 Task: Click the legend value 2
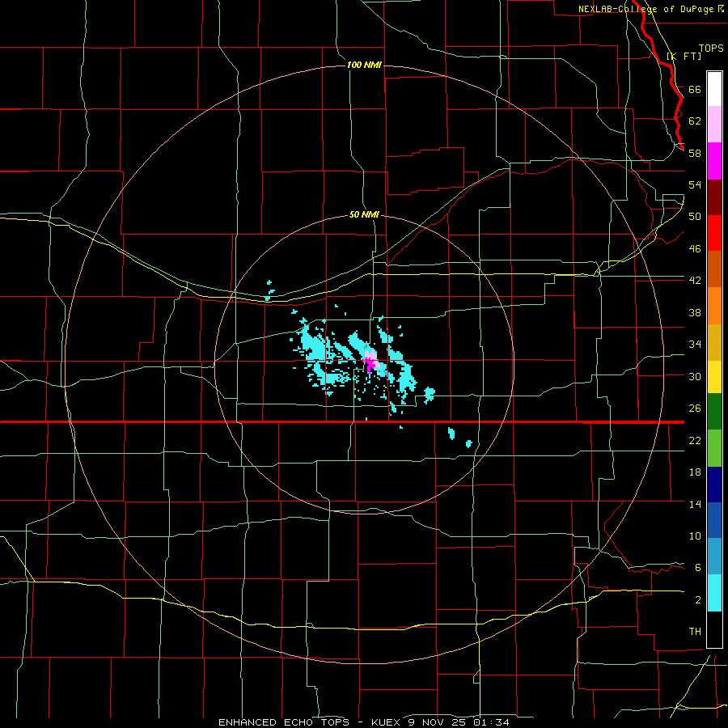(x=698, y=600)
